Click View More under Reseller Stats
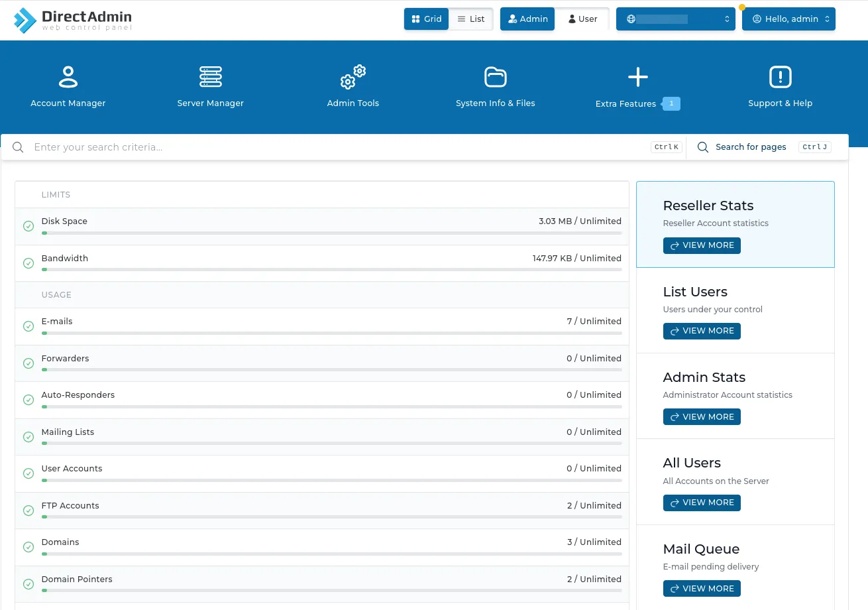 click(702, 245)
